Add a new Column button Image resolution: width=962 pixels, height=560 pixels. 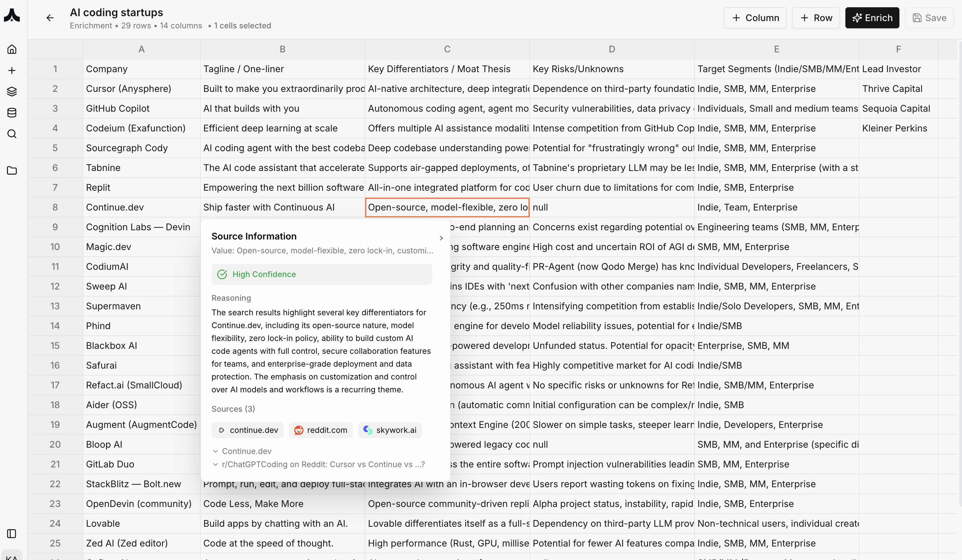coord(755,18)
